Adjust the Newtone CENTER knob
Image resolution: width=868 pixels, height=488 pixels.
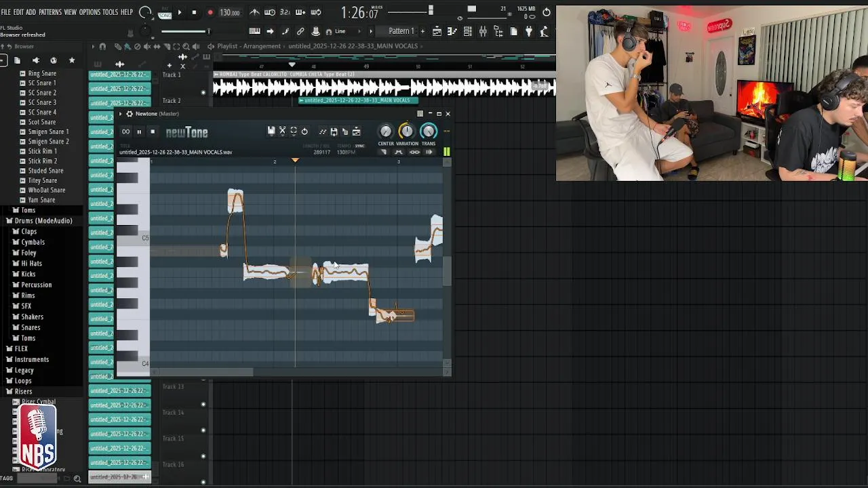386,131
